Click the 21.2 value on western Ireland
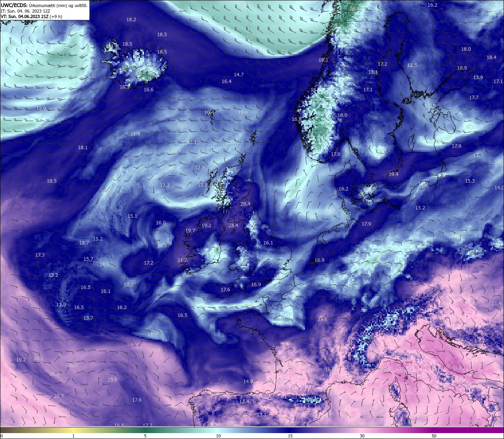The height and width of the screenshot is (439, 504). [182, 260]
